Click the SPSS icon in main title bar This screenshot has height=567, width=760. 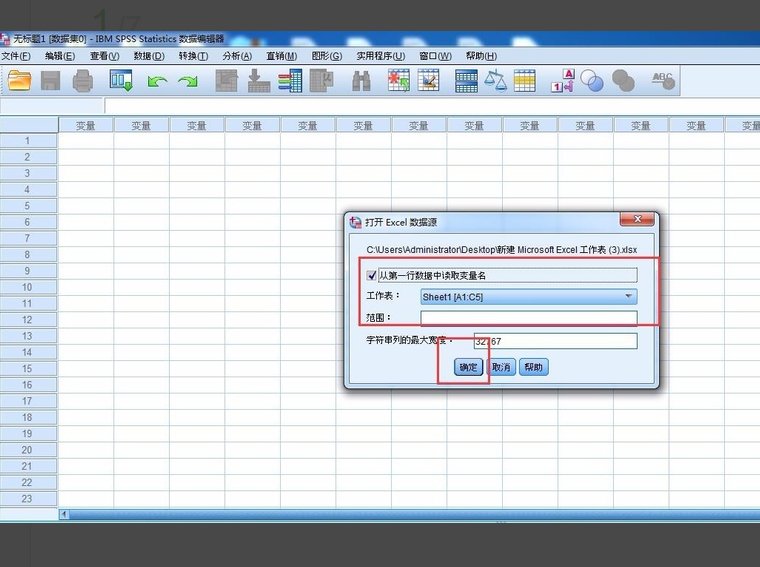tap(5, 39)
